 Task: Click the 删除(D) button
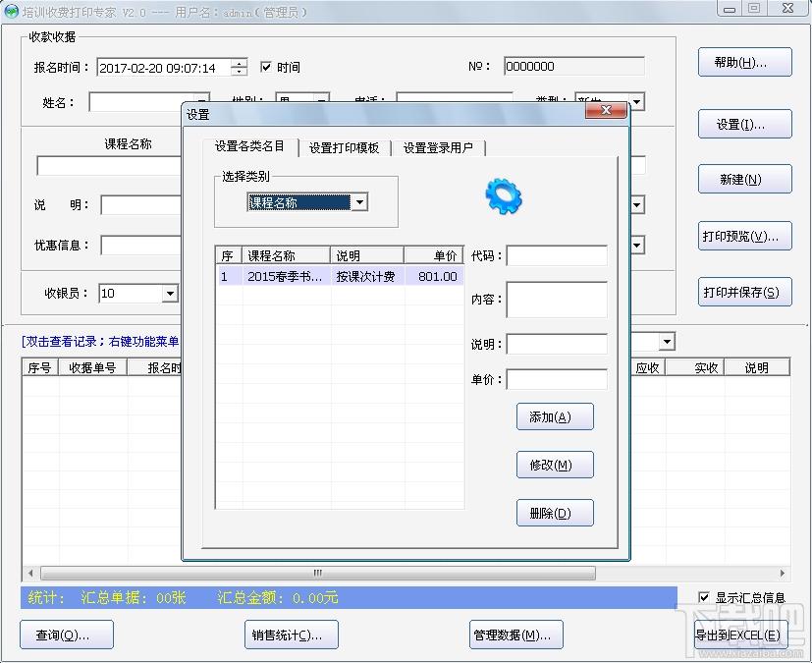(555, 514)
